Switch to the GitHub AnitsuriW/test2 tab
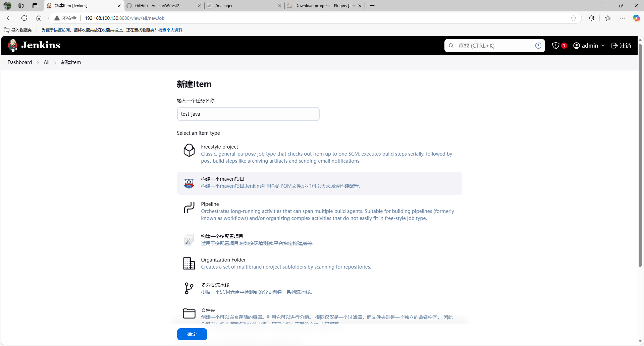Image resolution: width=644 pixels, height=346 pixels. coord(160,6)
